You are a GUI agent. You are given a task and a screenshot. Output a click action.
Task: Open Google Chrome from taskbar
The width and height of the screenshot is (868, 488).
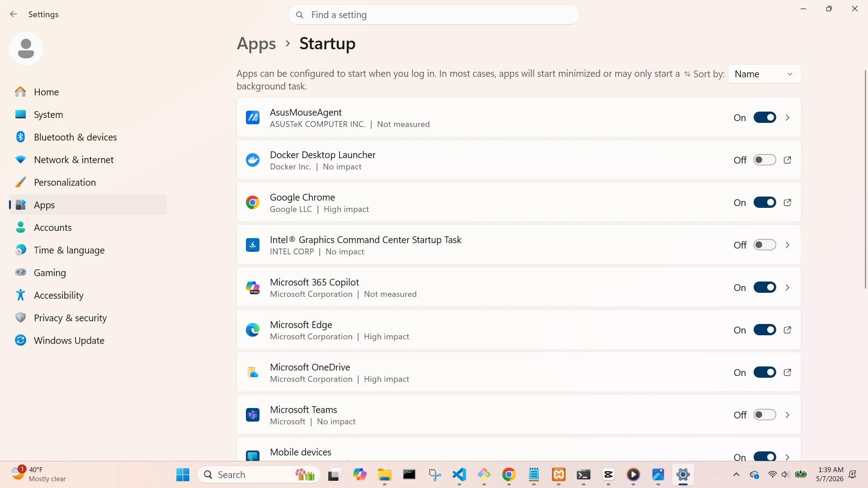point(509,474)
